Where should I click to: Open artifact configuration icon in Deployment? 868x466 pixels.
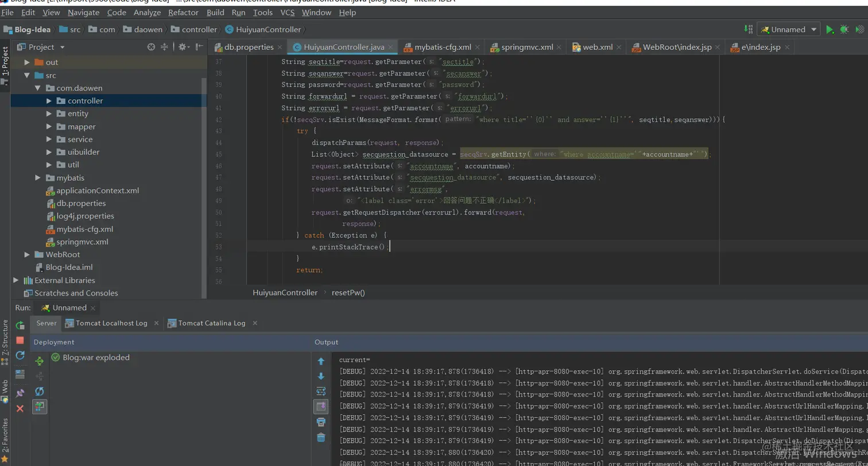[40, 407]
